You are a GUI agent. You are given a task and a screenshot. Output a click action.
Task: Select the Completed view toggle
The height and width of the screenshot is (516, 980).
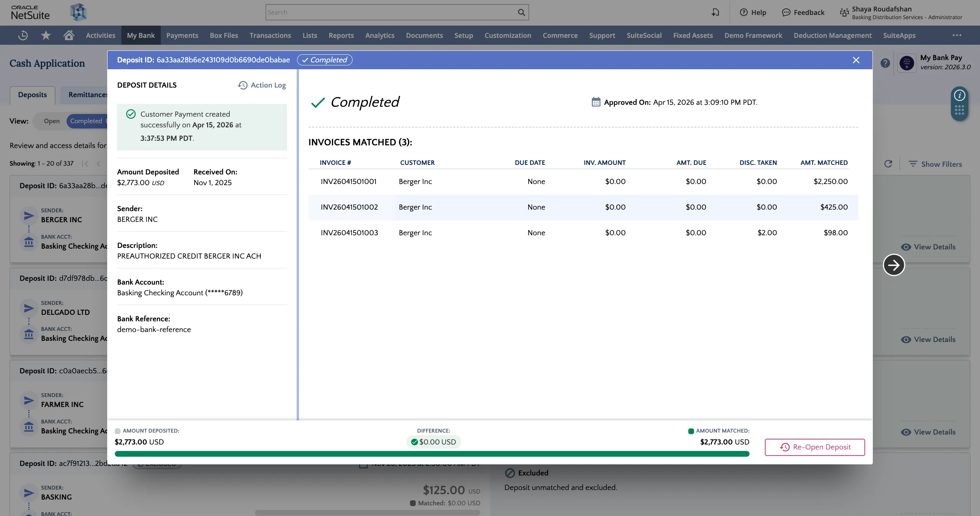87,121
